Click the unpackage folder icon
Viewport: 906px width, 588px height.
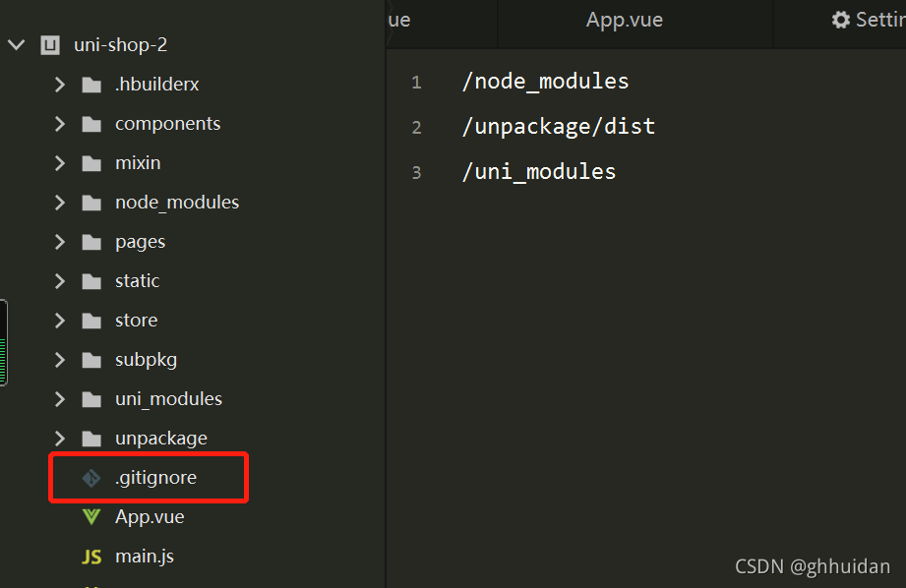[91, 439]
